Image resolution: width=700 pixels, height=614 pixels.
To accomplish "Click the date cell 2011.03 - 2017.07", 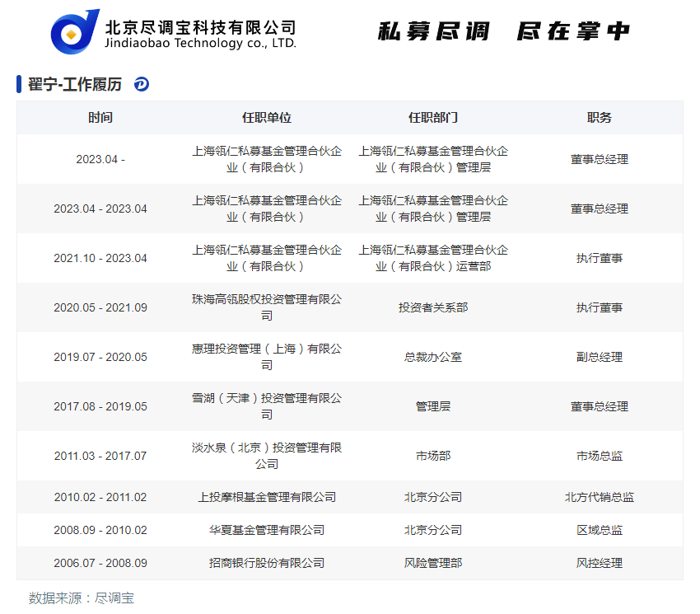I will [x=100, y=456].
